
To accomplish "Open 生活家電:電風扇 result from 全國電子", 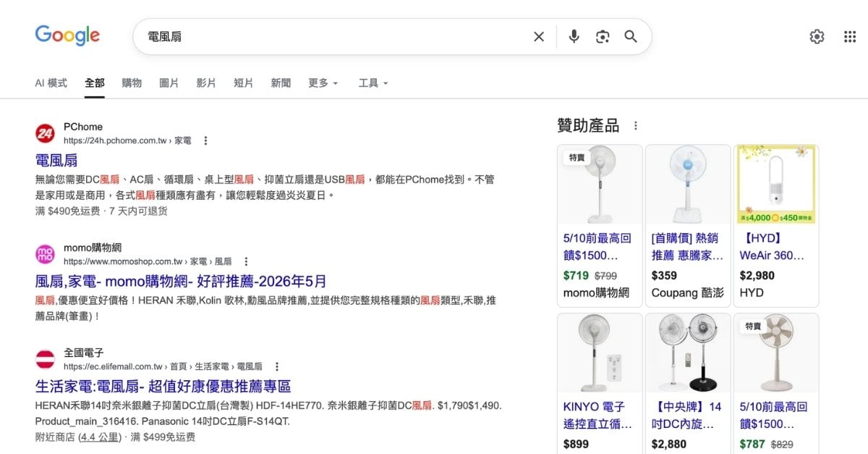I will [163, 386].
